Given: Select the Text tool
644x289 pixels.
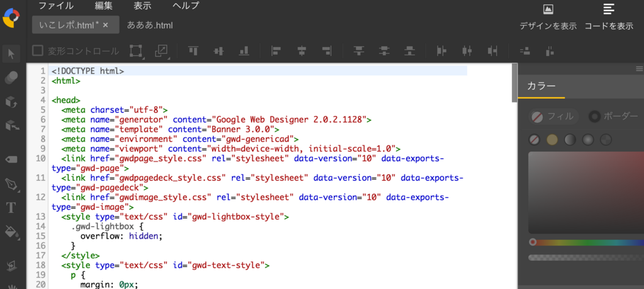Looking at the screenshot, I should pyautogui.click(x=11, y=208).
